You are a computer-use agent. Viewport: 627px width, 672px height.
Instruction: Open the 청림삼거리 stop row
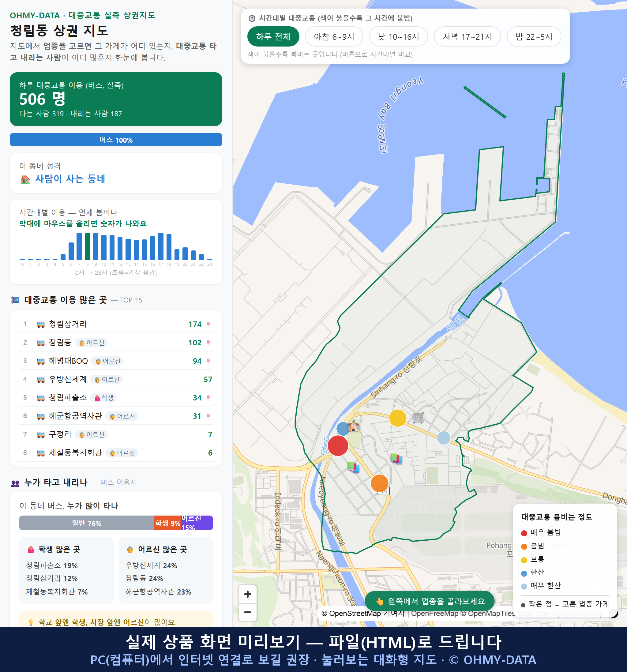click(x=116, y=324)
